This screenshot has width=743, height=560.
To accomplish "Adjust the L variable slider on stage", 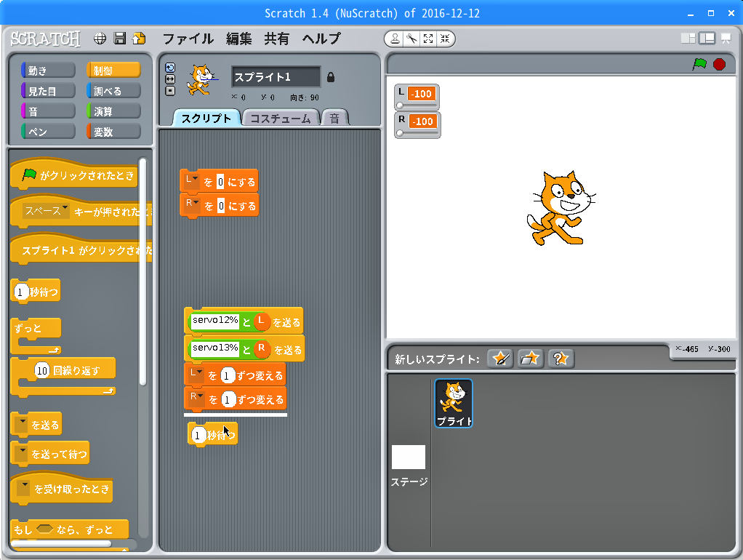I will tap(417, 105).
